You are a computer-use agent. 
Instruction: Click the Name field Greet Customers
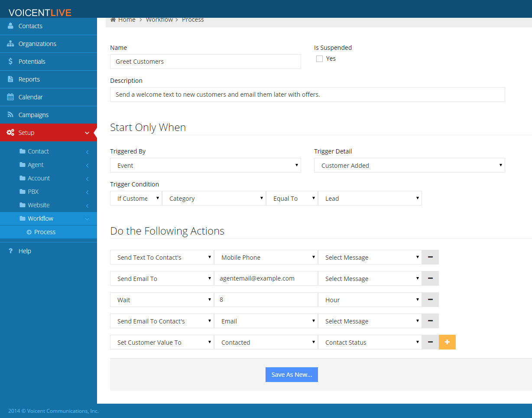click(205, 62)
